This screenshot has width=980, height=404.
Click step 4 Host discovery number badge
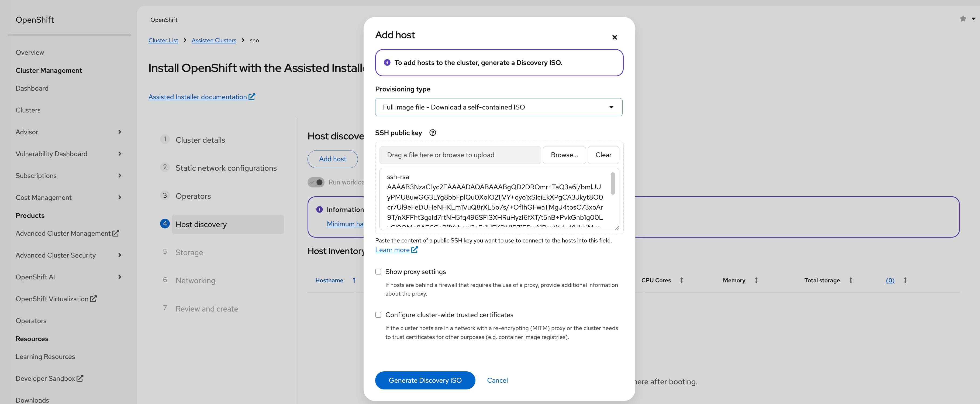(x=165, y=224)
